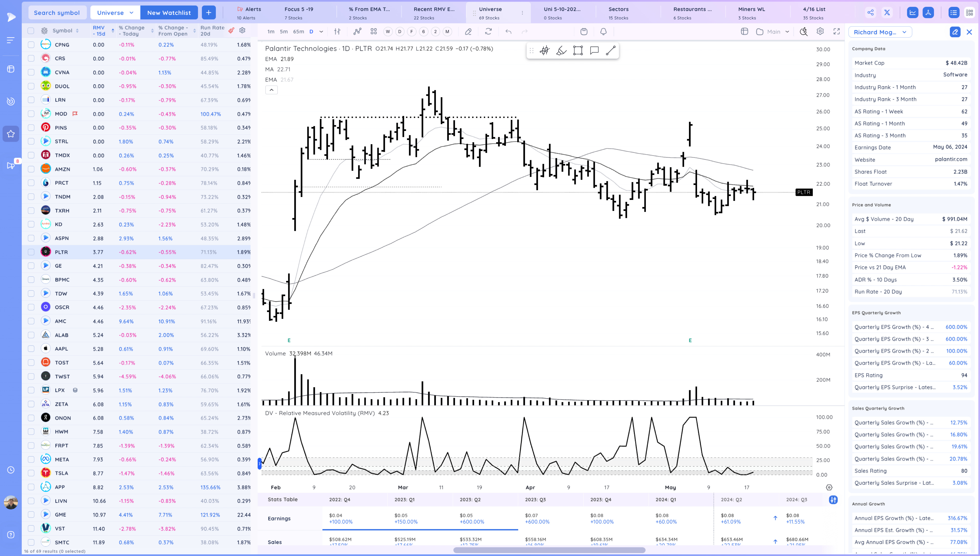Click the undo arrow in chart toolbar
Screen dimensions: 980x556
coord(508,32)
